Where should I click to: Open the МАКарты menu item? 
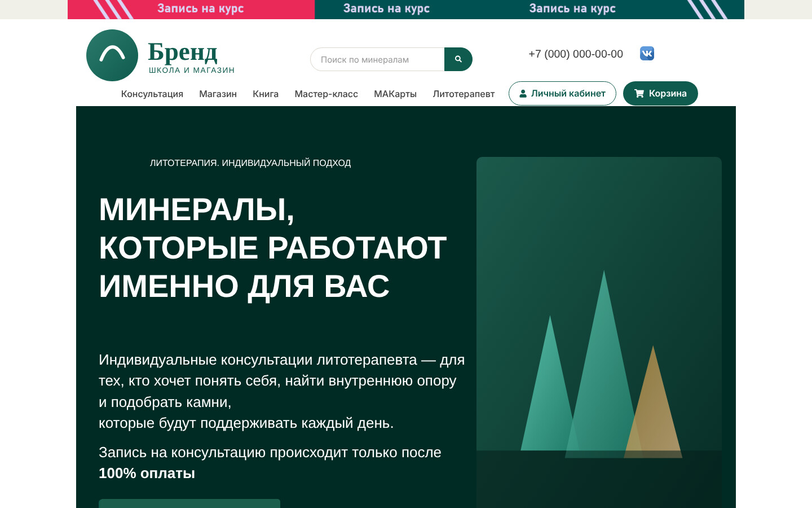click(x=395, y=94)
